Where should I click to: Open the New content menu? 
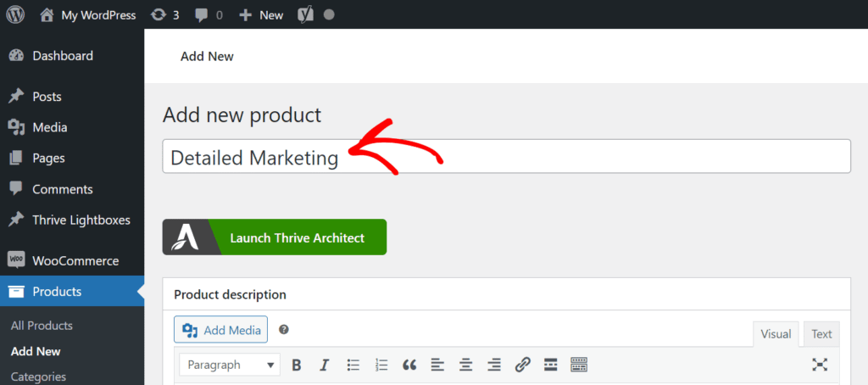point(261,14)
